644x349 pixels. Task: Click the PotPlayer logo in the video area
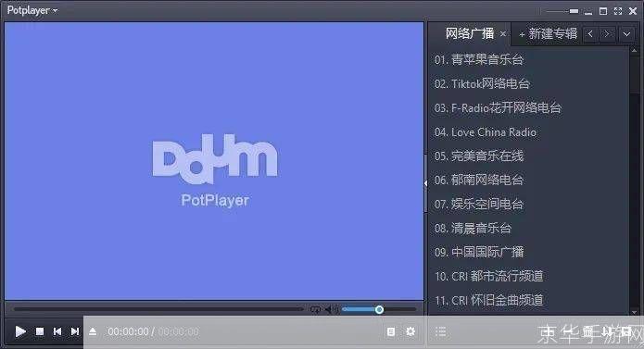[x=215, y=170]
